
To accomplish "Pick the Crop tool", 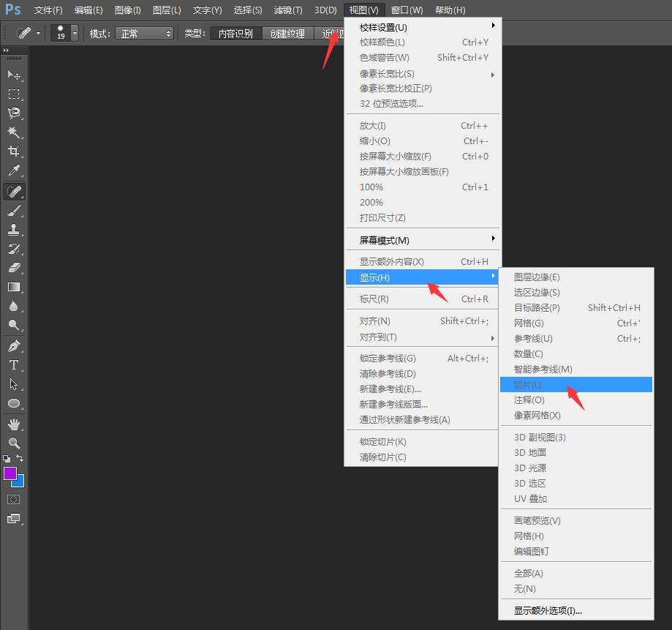I will click(x=13, y=150).
